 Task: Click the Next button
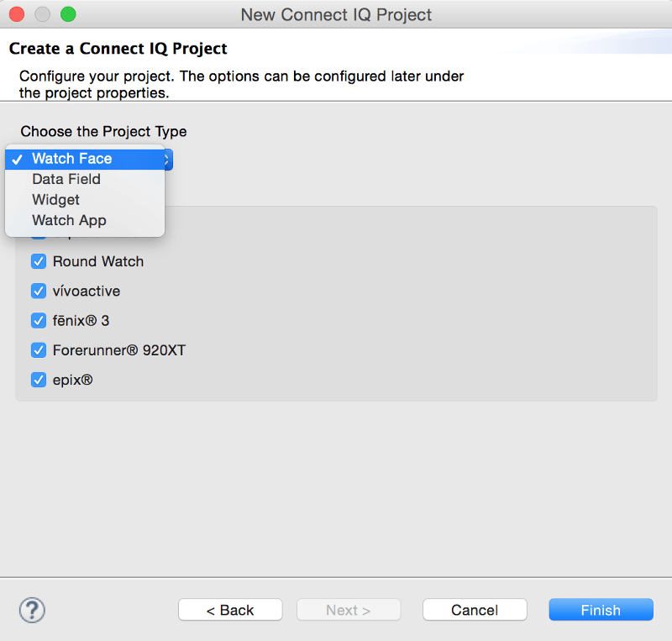[x=348, y=610]
